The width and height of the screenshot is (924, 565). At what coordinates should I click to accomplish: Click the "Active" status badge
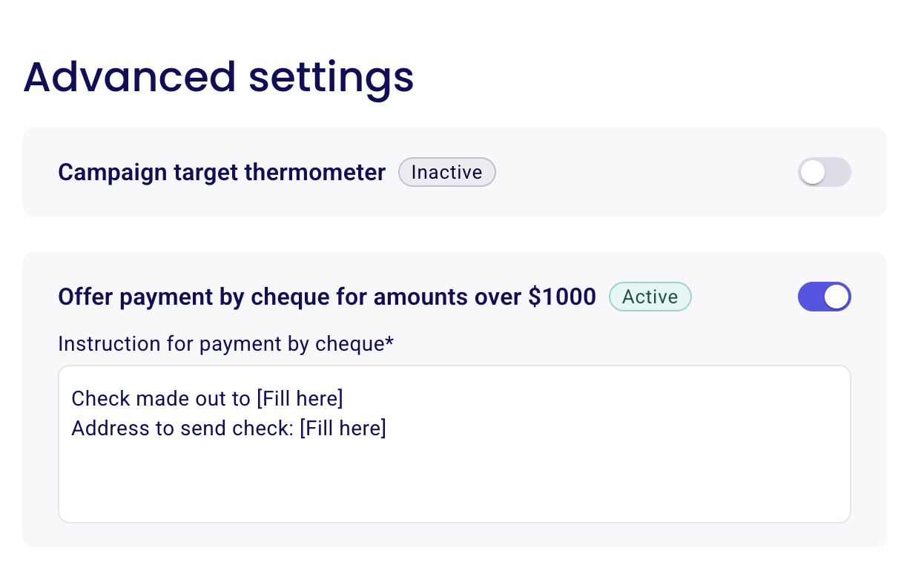650,297
